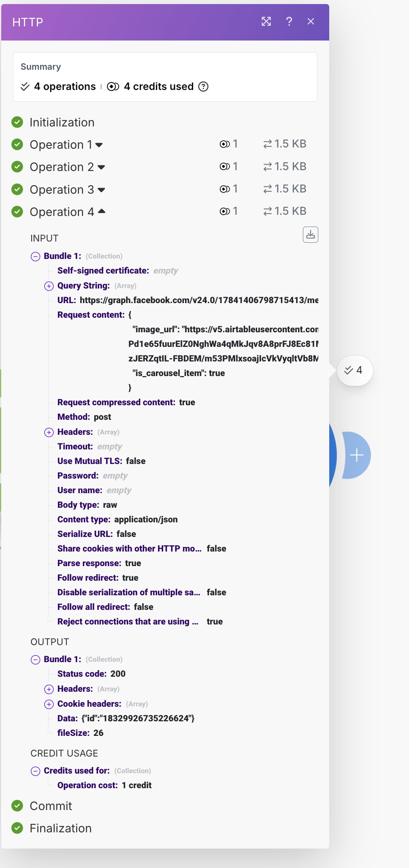The image size is (409, 868).
Task: Collapse OUTPUT Bundle 1 collection
Action: [36, 660]
